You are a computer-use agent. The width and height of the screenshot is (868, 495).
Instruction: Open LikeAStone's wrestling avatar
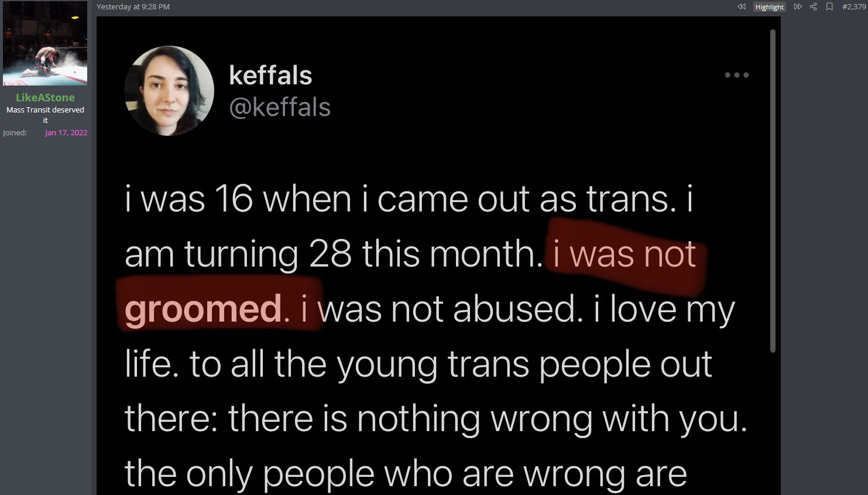(45, 43)
